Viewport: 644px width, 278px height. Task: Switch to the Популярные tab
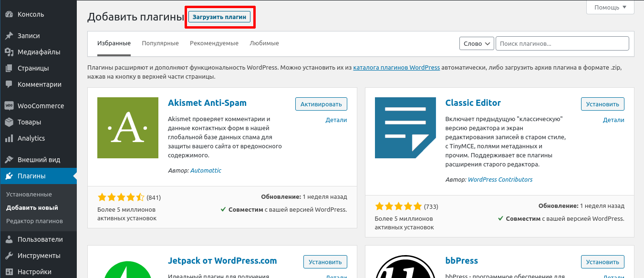pos(160,43)
